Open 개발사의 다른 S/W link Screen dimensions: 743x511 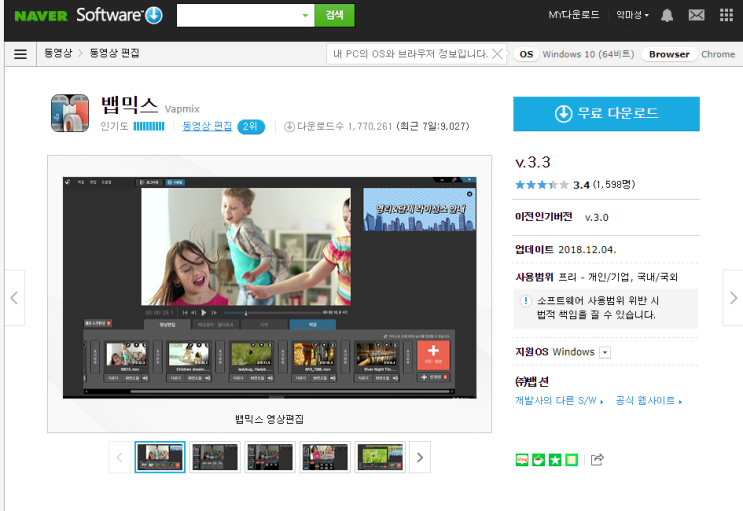pos(559,401)
